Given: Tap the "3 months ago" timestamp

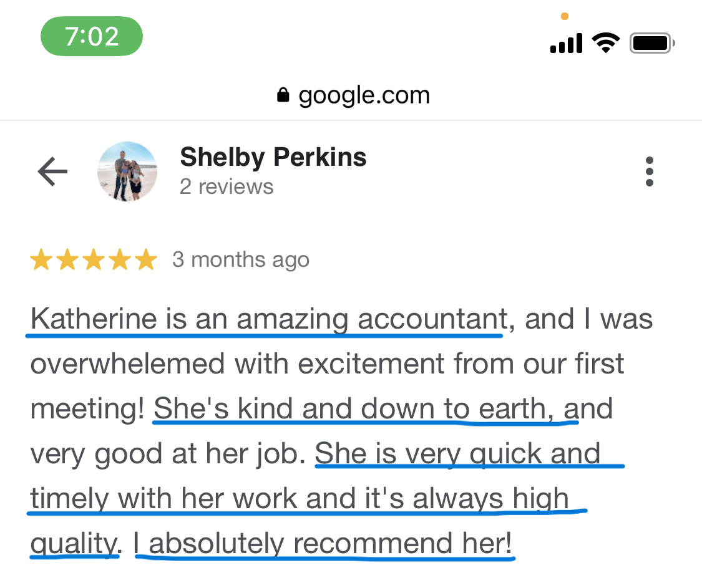Looking at the screenshot, I should (240, 259).
